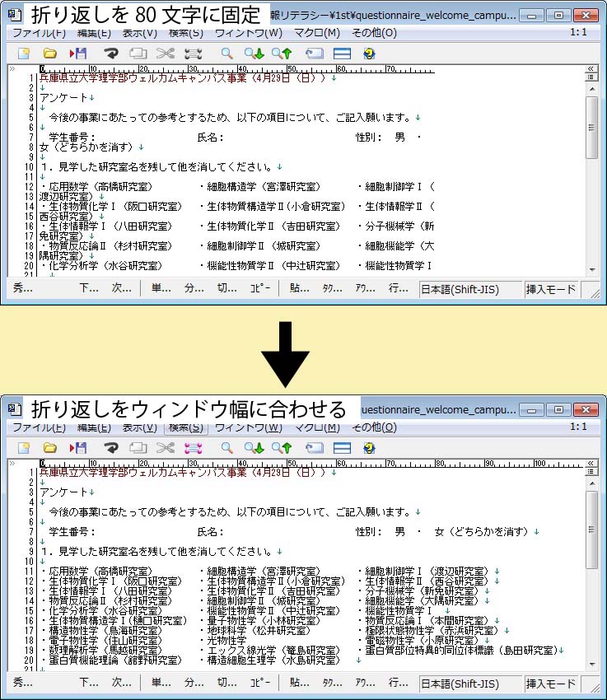This screenshot has width=607, height=700.
Task: Click Save floppy icon in bottom window
Action: pos(78,448)
